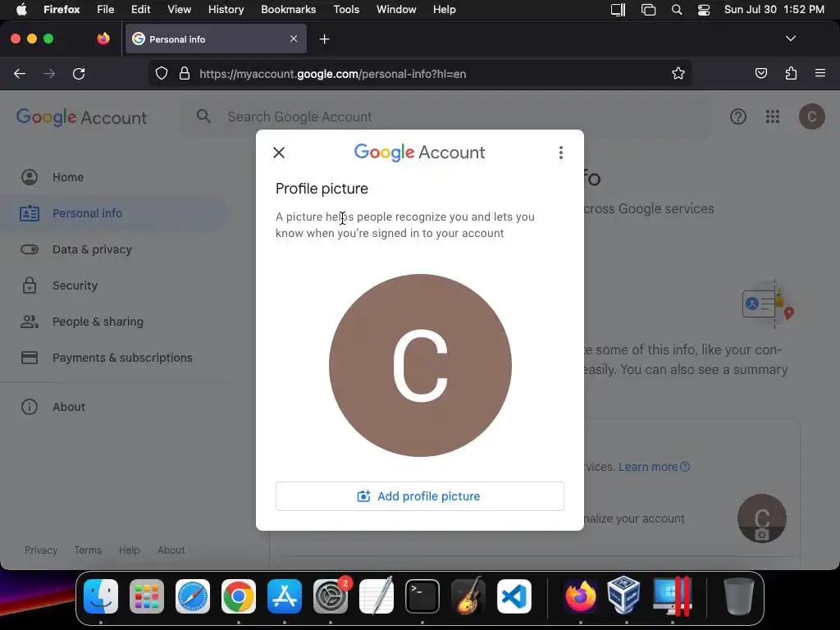Click the large brown C avatar in dialog
The height and width of the screenshot is (630, 840).
click(x=420, y=365)
